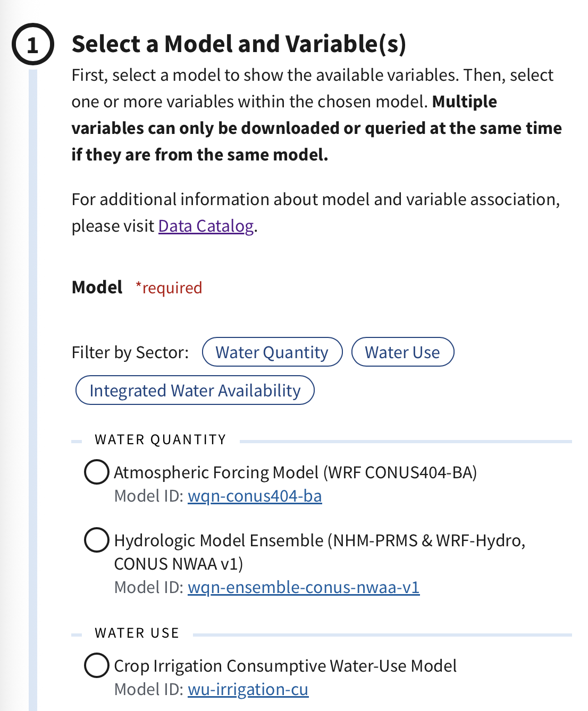
Task: Click the 'Select a Model and Variable(s)' heading
Action: (x=240, y=44)
